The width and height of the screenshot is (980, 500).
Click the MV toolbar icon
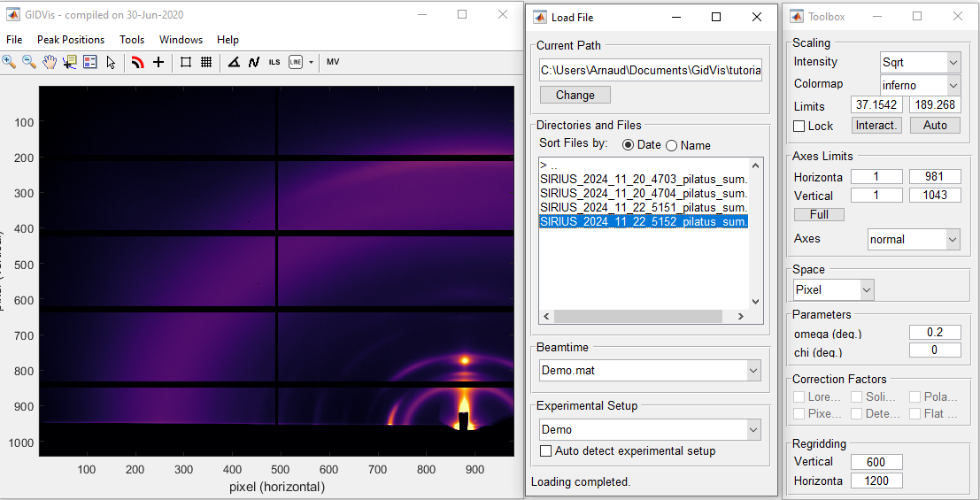pyautogui.click(x=333, y=62)
